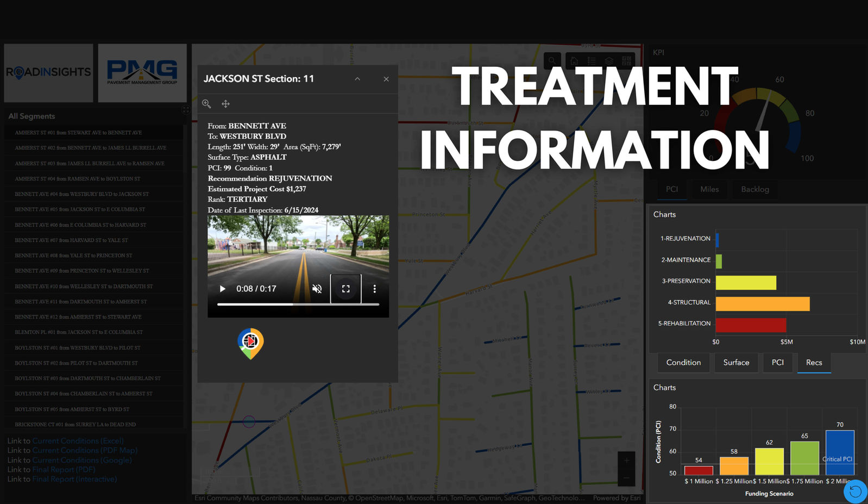Image resolution: width=868 pixels, height=504 pixels.
Task: Select the 2-MAINTENANCE green chart bar
Action: point(719,262)
